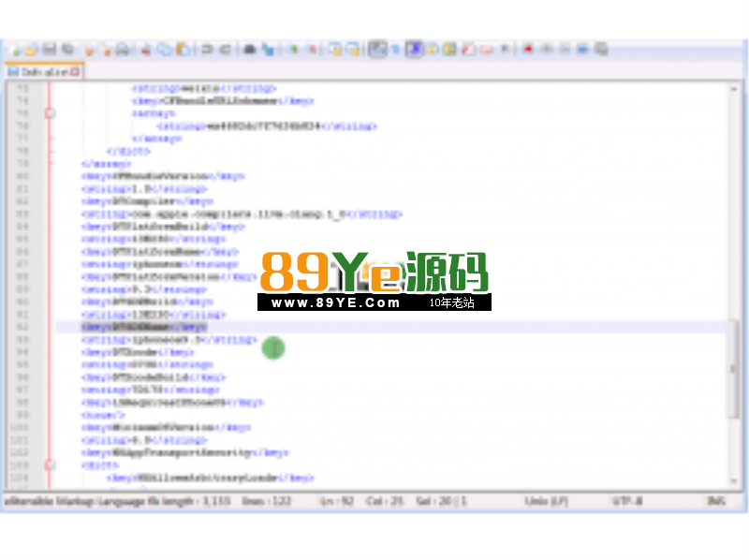Close all documents via toolbar
The width and height of the screenshot is (749, 560).
click(106, 50)
